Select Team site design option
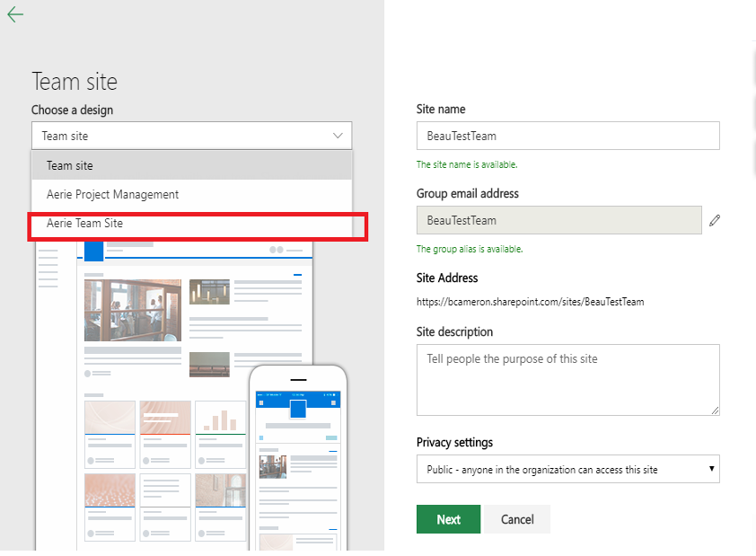The width and height of the screenshot is (756, 556). [192, 165]
